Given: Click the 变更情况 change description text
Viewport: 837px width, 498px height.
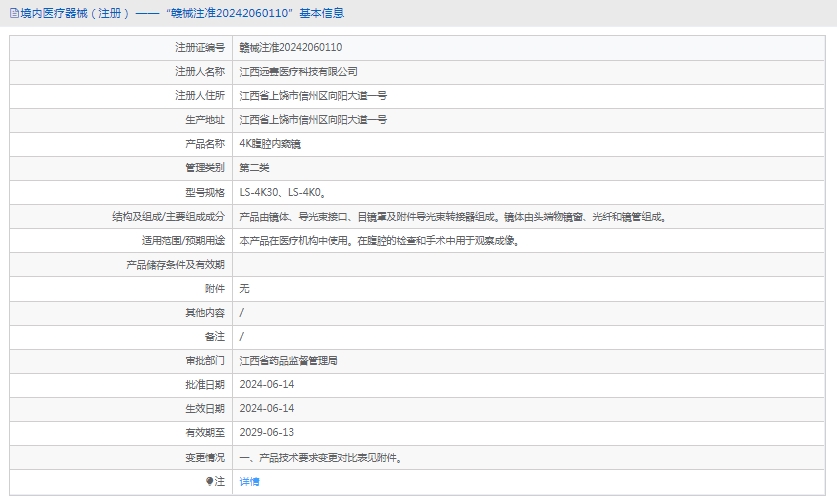Looking at the screenshot, I should (x=320, y=457).
